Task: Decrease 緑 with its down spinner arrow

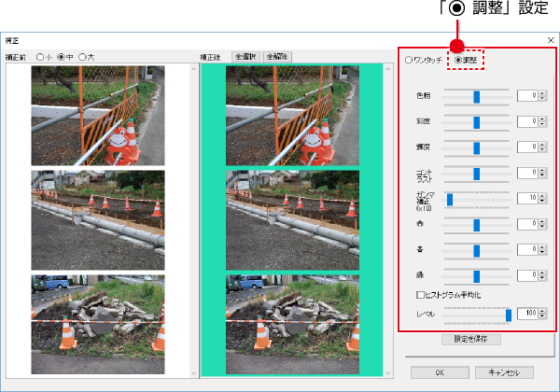Action: pos(542,277)
